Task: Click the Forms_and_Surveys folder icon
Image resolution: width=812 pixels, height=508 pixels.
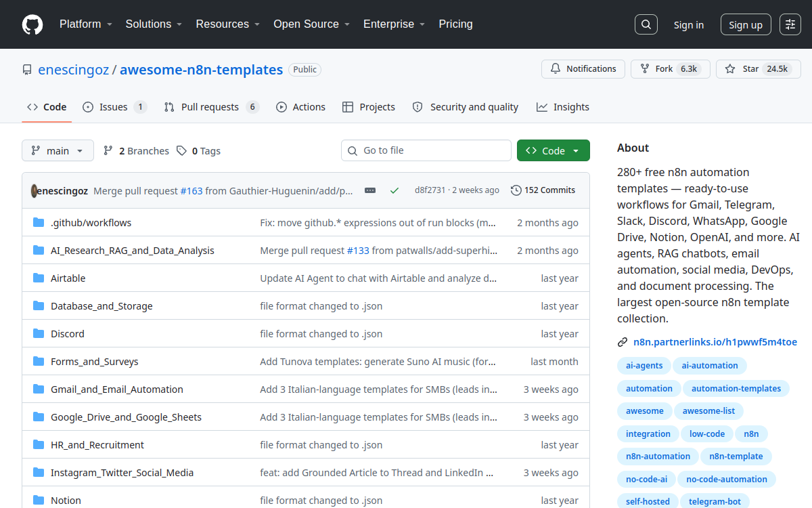Action: coord(39,362)
